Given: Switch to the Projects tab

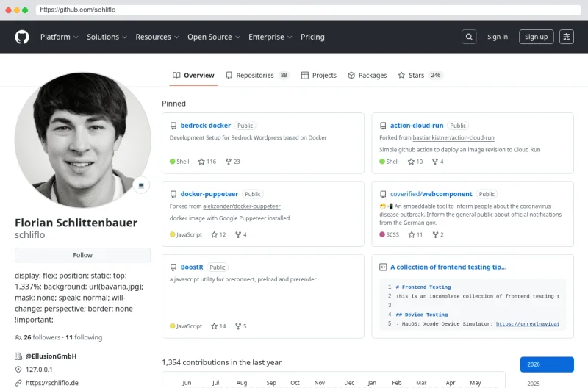Looking at the screenshot, I should click(x=319, y=76).
